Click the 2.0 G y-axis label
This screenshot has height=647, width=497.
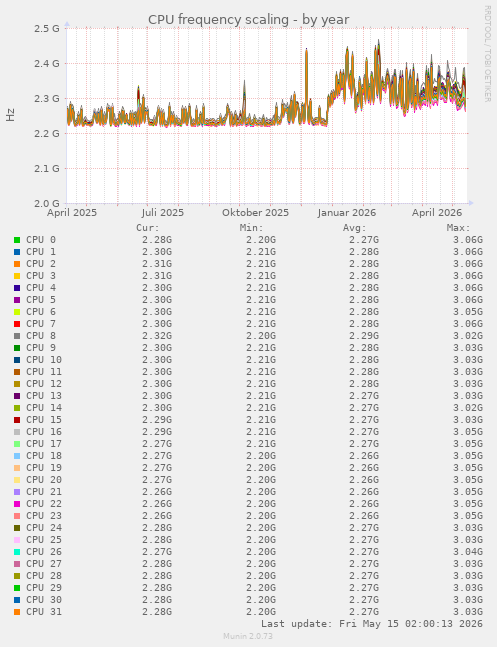point(47,203)
